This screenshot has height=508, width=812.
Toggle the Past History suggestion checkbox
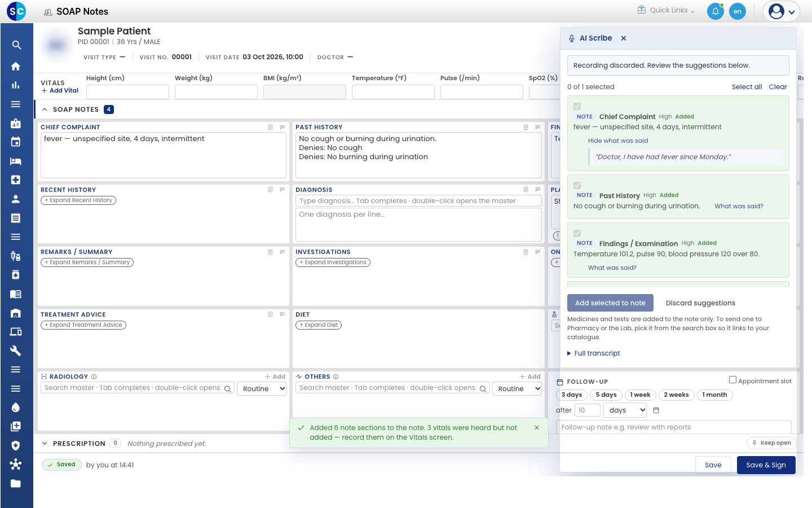tap(577, 185)
